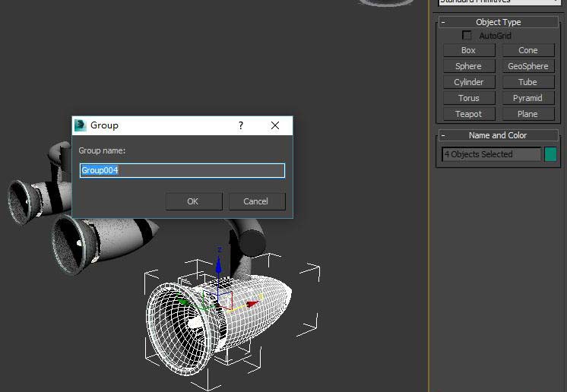
Task: Open the teal object color swatch
Action: click(x=550, y=154)
